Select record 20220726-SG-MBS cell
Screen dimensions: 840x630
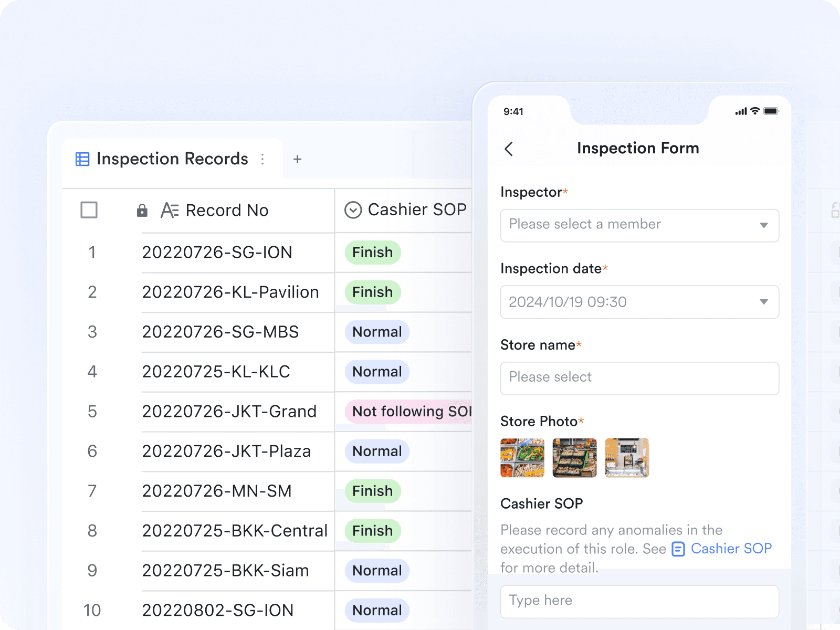pyautogui.click(x=237, y=332)
